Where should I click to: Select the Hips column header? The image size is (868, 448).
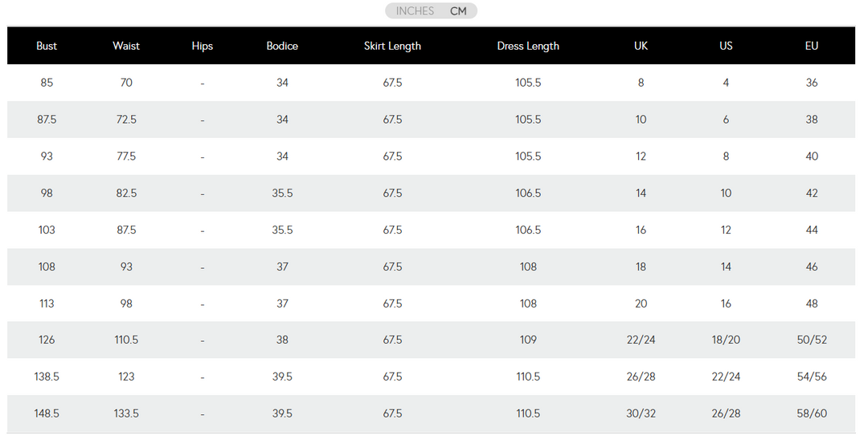pos(203,46)
